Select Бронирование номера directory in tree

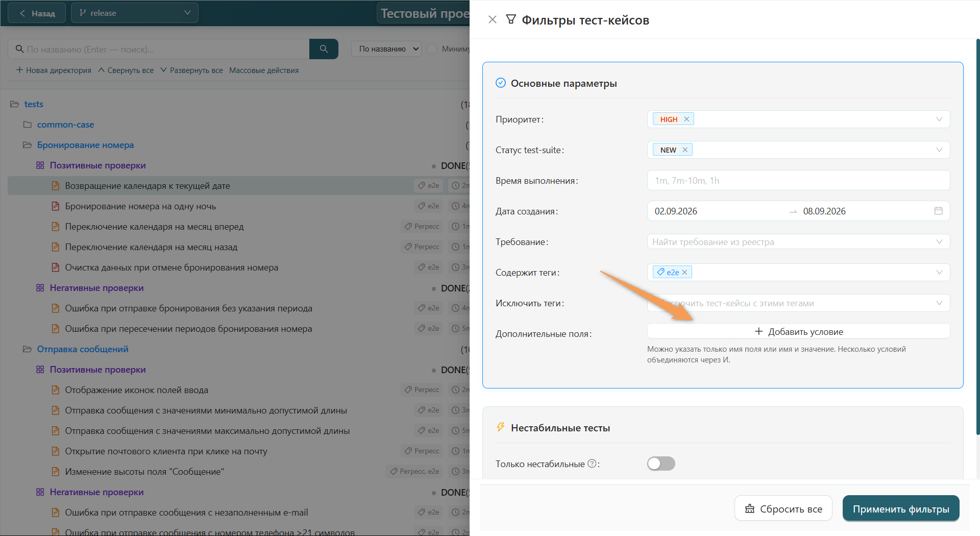point(85,145)
